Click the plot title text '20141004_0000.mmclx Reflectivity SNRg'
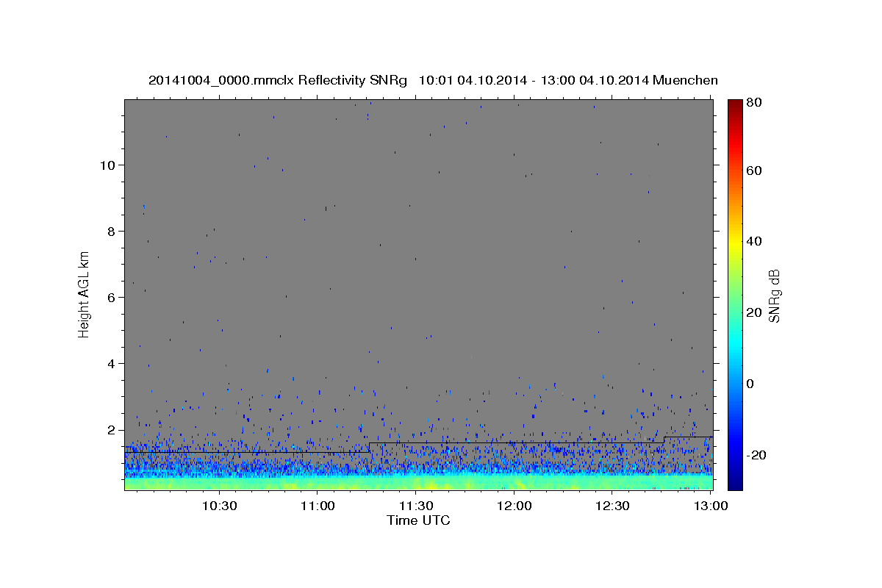The width and height of the screenshot is (882, 588). coord(278,80)
